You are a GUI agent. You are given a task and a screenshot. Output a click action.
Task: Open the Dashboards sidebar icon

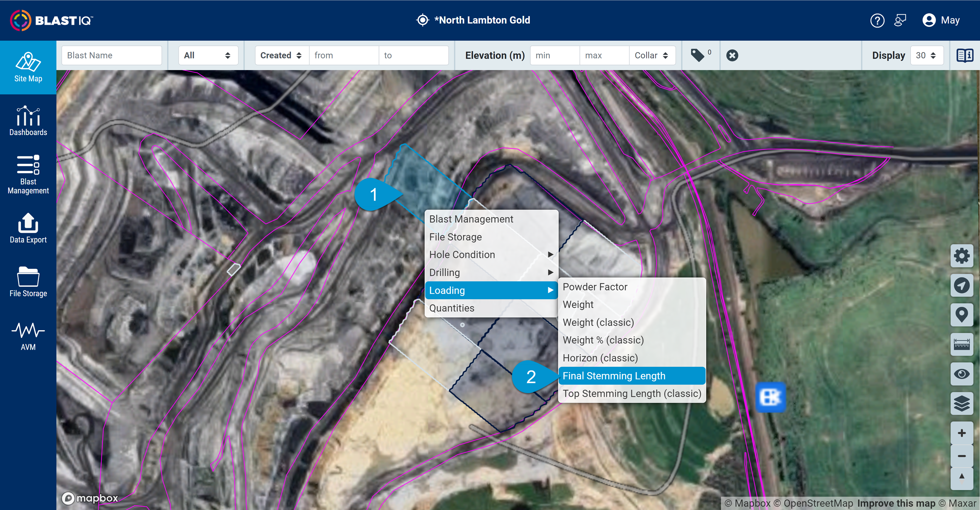tap(28, 121)
